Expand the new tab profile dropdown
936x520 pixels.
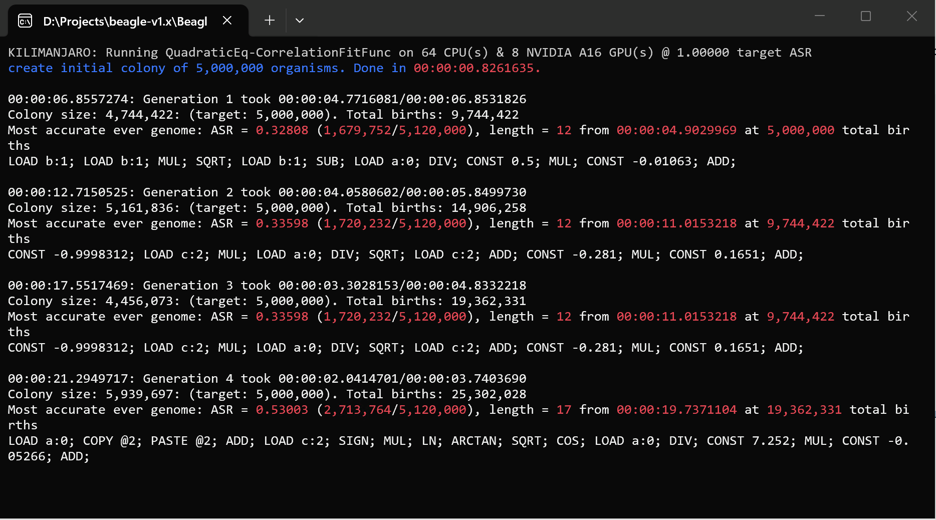tap(300, 21)
